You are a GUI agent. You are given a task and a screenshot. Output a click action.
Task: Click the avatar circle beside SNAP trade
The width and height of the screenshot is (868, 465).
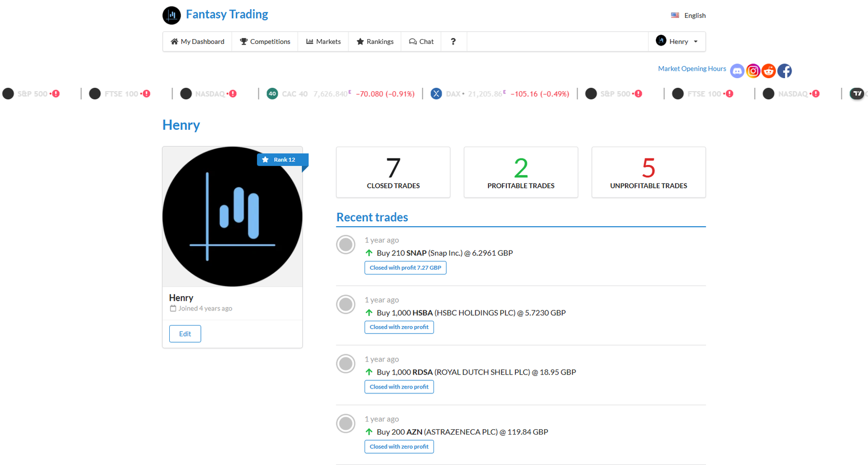346,245
